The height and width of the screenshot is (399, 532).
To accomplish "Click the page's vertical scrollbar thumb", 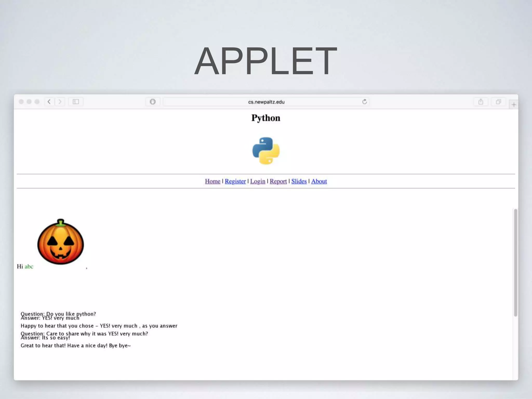I will tap(515, 262).
